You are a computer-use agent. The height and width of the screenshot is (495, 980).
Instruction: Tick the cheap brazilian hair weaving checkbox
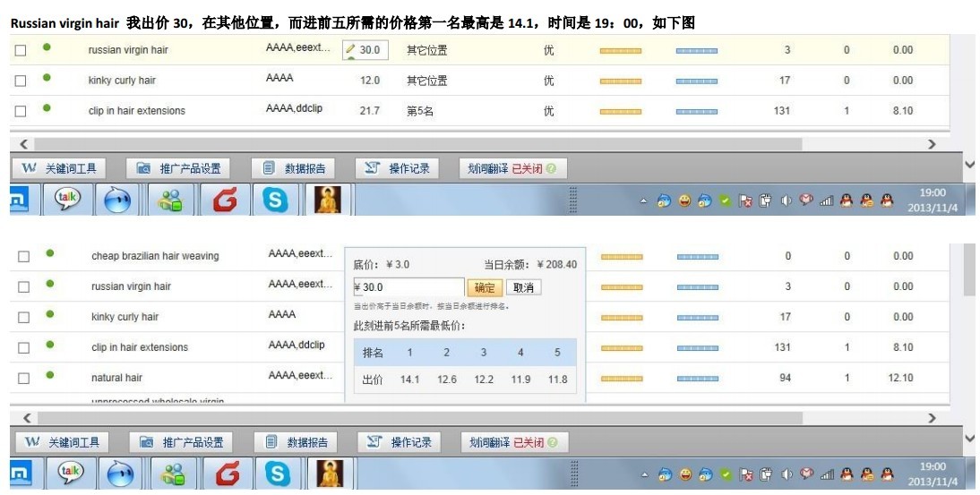[24, 257]
